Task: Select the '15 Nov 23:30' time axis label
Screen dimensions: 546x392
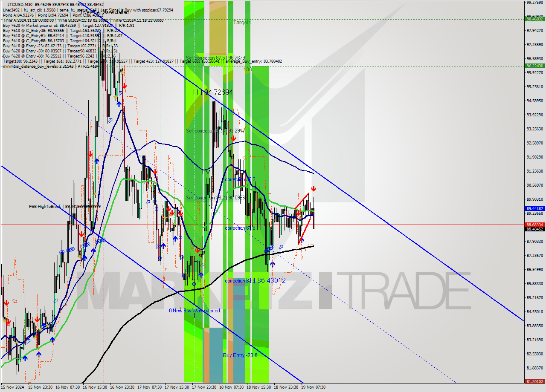Action: [40, 387]
